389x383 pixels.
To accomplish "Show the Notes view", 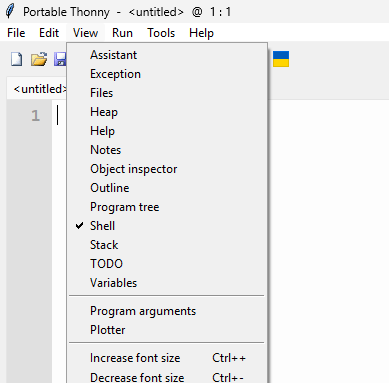I will 167,150.
